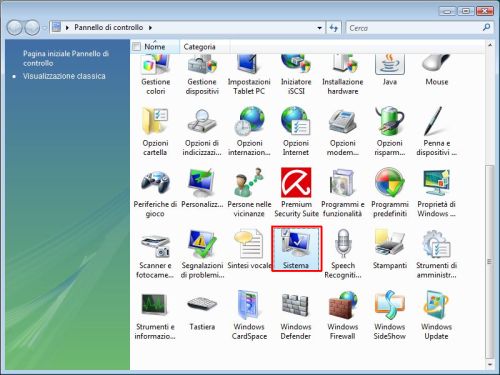Click the vertical scrollbar thumb
The height and width of the screenshot is (375, 500).
[489, 261]
